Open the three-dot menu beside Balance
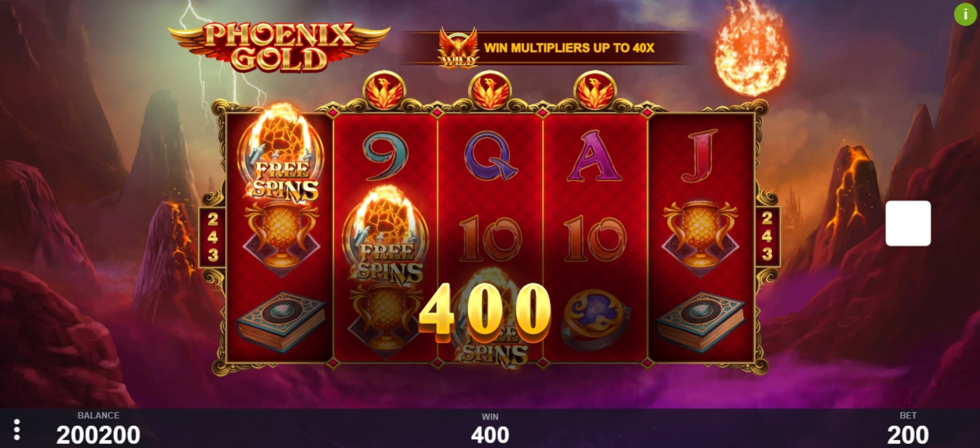This screenshot has height=448, width=980. (17, 430)
